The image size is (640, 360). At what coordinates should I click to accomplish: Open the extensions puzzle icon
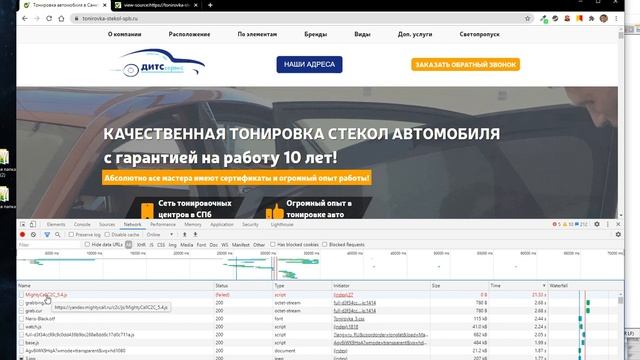point(591,18)
